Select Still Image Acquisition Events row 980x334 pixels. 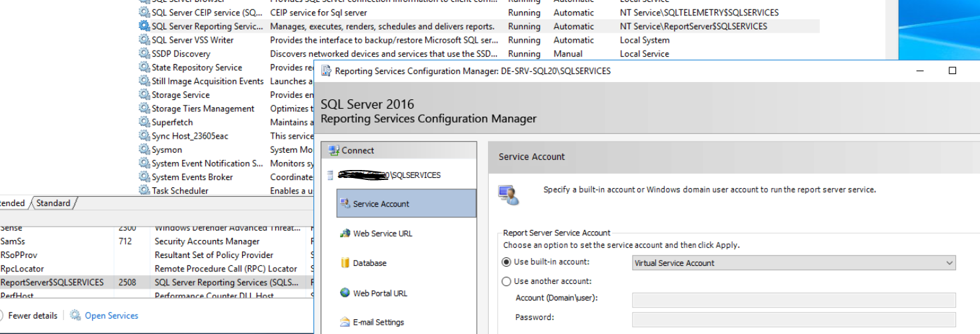pyautogui.click(x=225, y=81)
